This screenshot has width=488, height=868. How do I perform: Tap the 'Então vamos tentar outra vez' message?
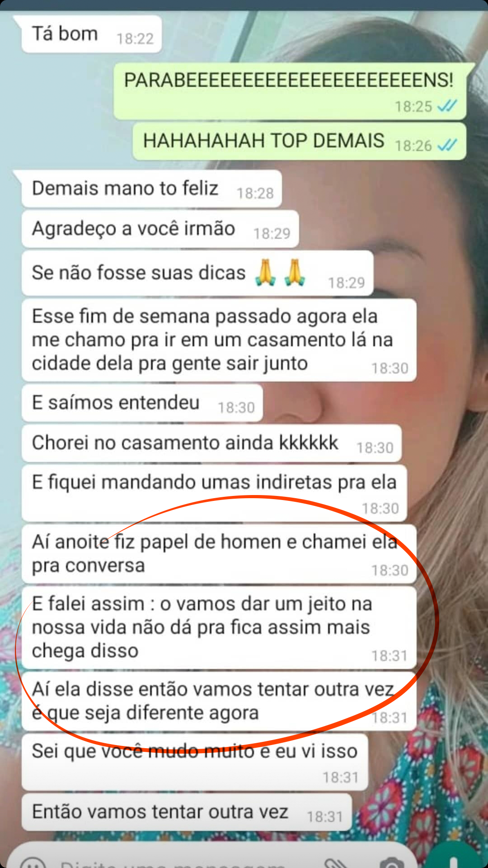187,812
